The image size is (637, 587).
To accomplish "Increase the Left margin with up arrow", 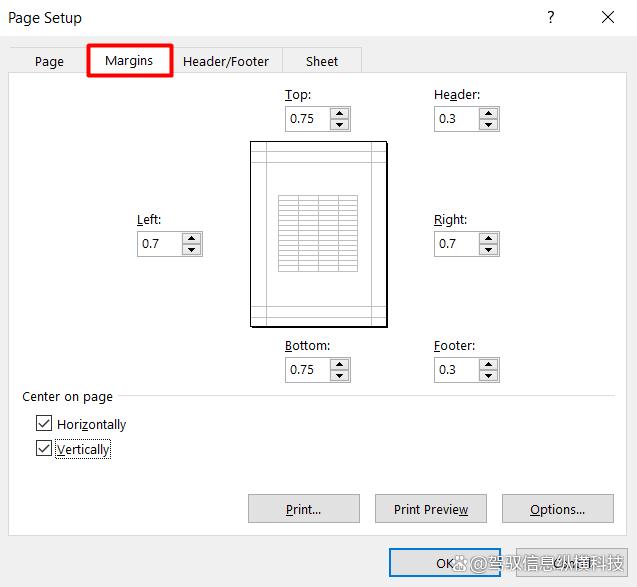I will [191, 238].
